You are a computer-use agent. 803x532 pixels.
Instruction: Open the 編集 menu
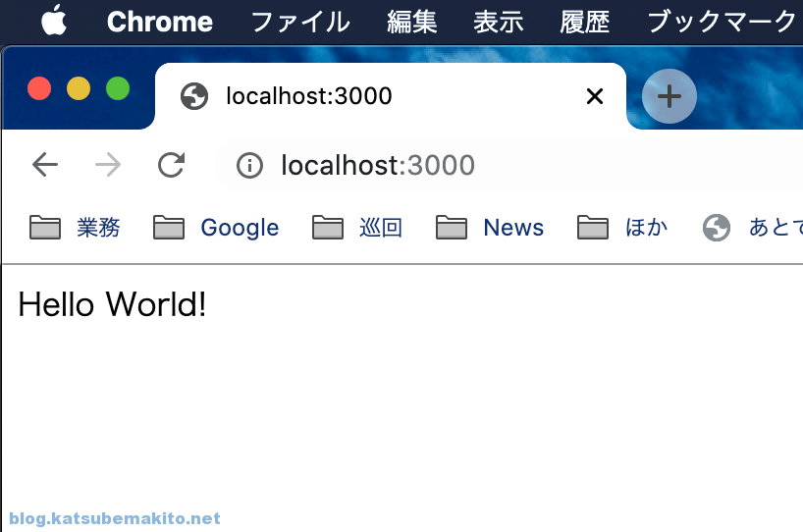click(412, 22)
